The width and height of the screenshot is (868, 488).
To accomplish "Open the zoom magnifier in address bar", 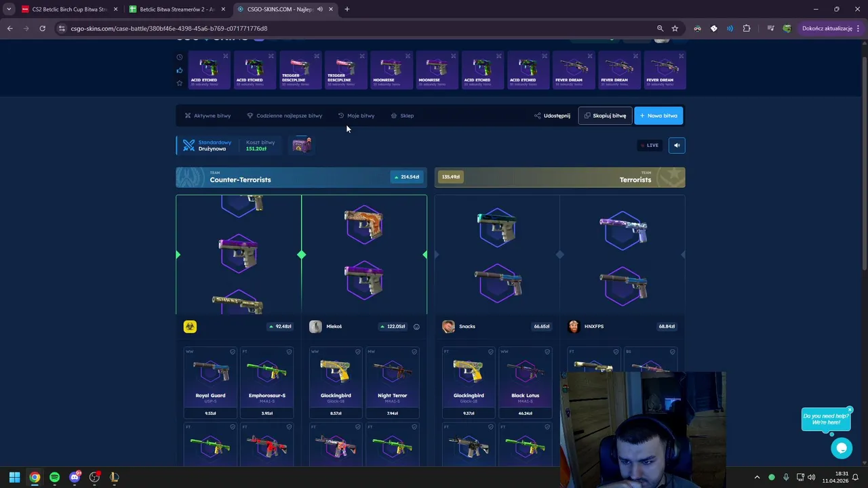I will (660, 28).
